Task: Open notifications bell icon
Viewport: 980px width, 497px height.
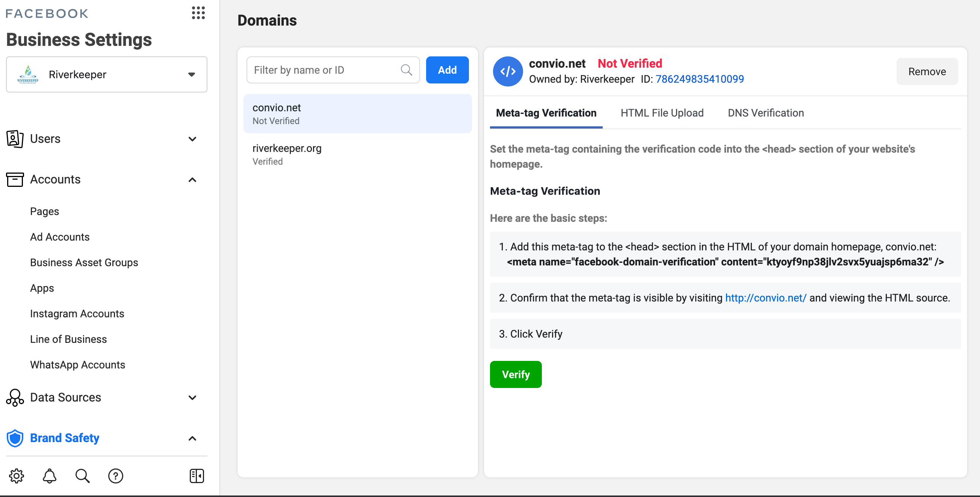Action: point(50,476)
